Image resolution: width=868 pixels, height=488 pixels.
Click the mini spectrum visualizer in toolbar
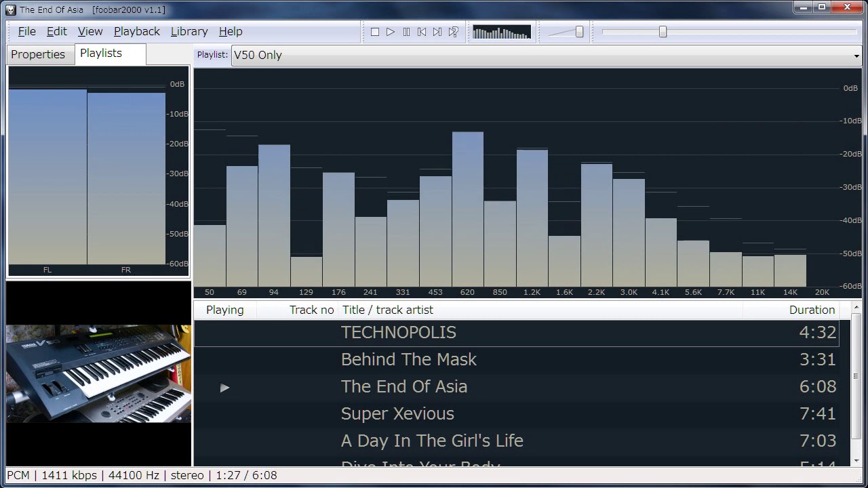(502, 32)
